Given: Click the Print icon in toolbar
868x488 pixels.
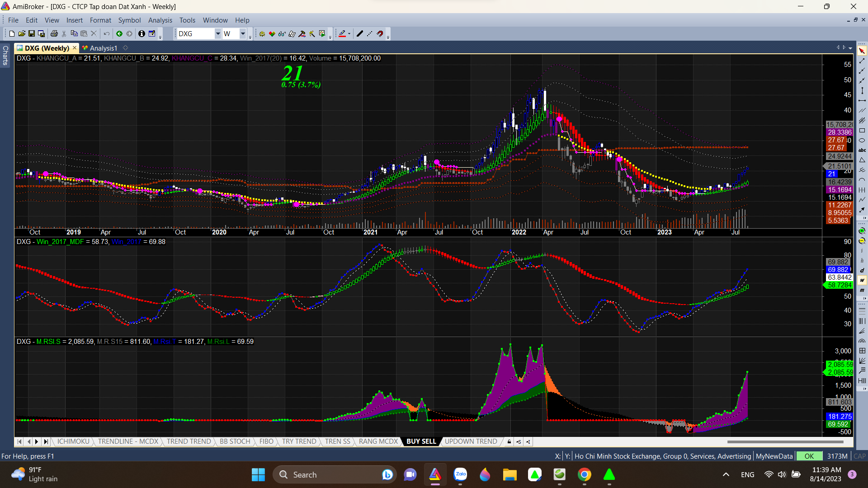Looking at the screenshot, I should (54, 34).
